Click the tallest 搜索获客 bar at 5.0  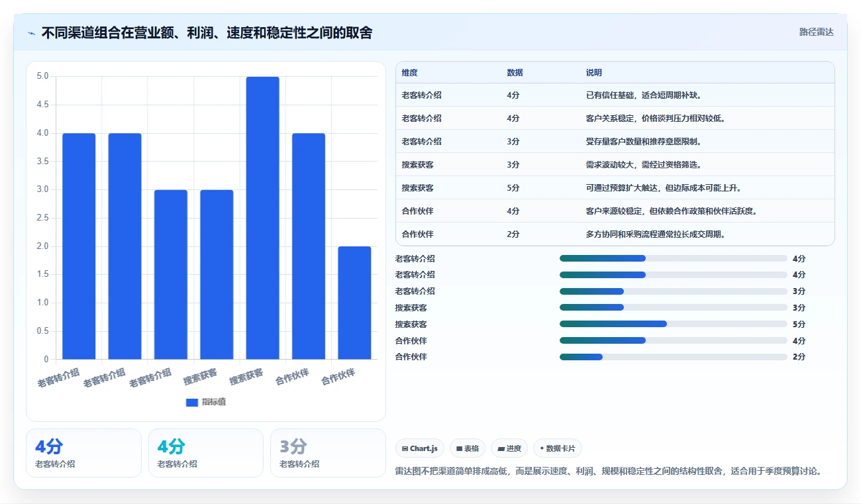[263, 218]
